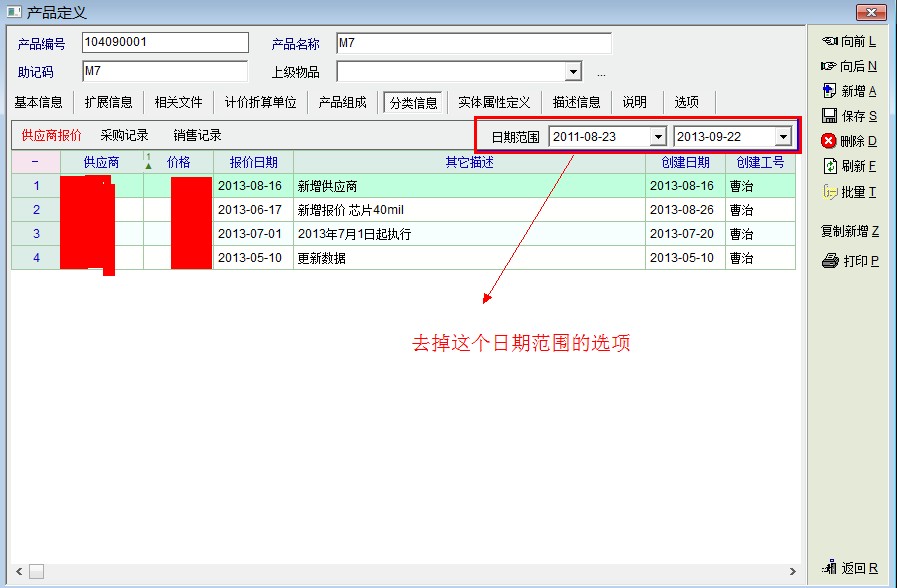This screenshot has width=897, height=588.
Task: Click the red 删除 (delete) icon
Action: point(829,141)
